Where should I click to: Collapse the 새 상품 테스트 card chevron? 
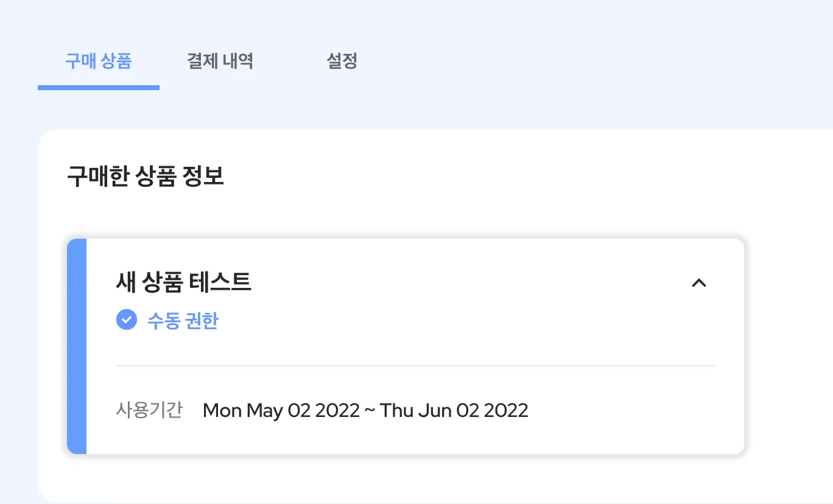(699, 282)
